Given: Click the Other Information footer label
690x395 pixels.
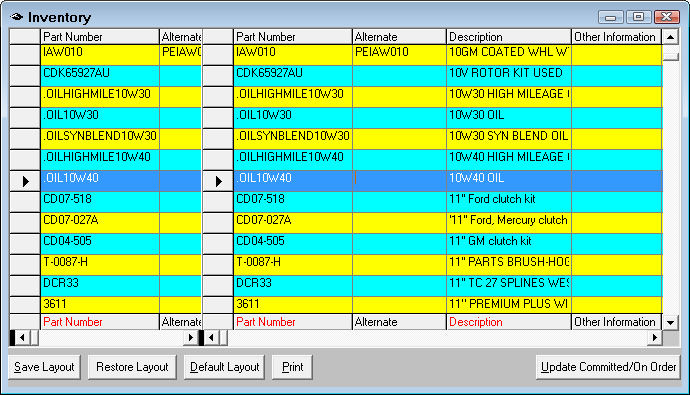Looking at the screenshot, I should (x=615, y=322).
